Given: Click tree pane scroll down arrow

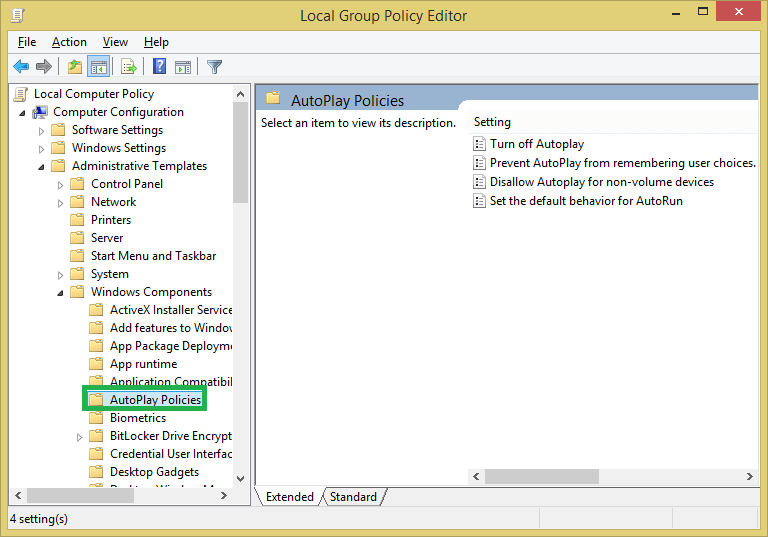Looking at the screenshot, I should click(240, 479).
